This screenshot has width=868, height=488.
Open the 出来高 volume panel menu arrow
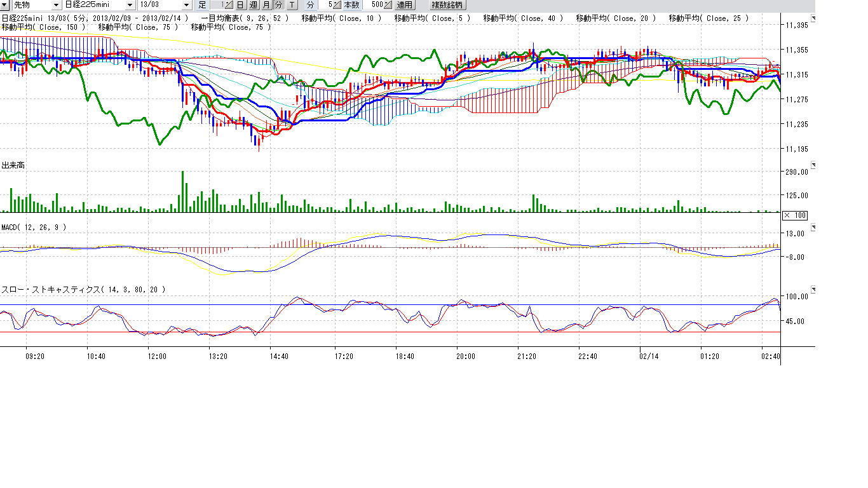tap(812, 165)
